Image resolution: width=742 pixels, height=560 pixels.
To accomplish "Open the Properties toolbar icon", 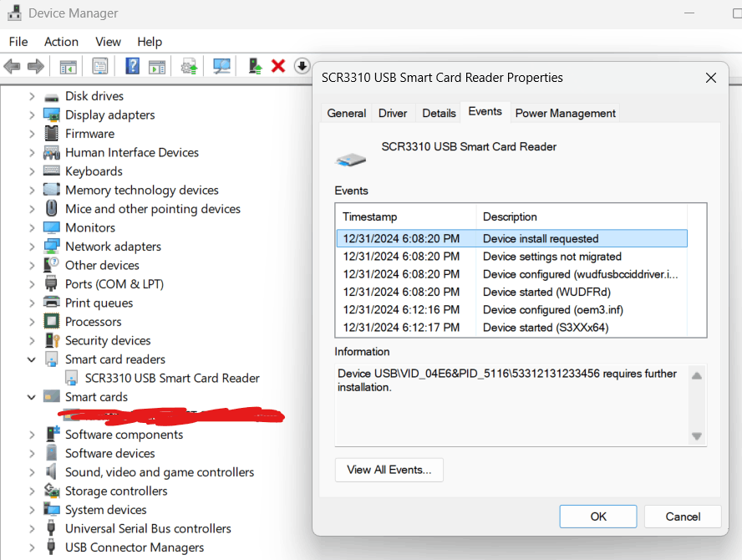I will click(x=99, y=66).
